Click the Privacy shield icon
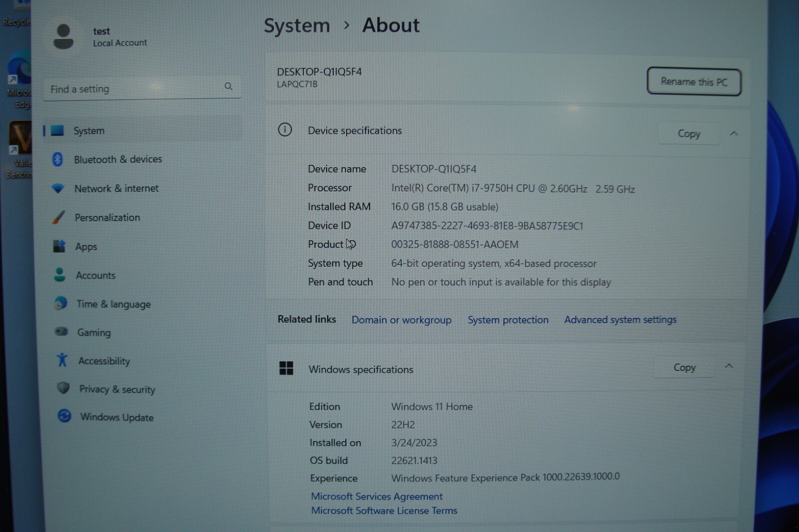Screen dimensions: 799x532 [63, 388]
